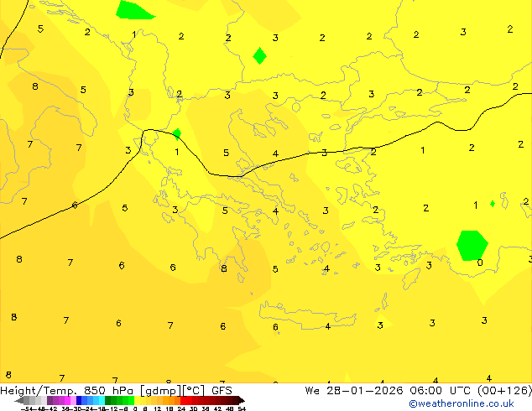532x411 pixels.
Task: Click the purple section of the temperature legend
Action: point(57,400)
